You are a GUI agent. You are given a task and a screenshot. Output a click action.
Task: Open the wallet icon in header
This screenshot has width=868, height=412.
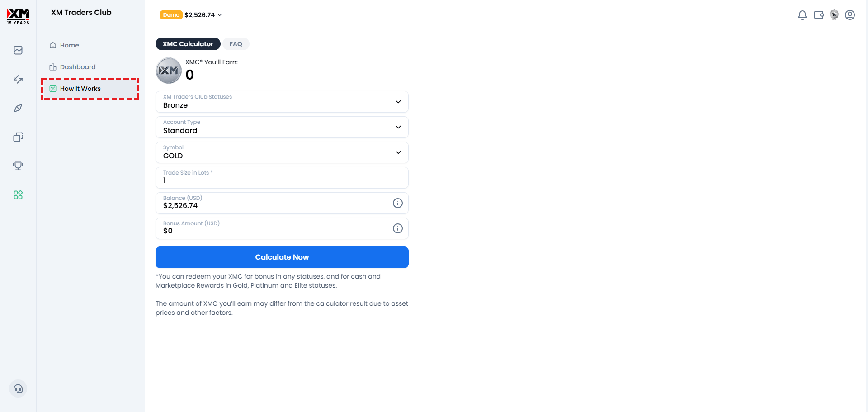[819, 15]
